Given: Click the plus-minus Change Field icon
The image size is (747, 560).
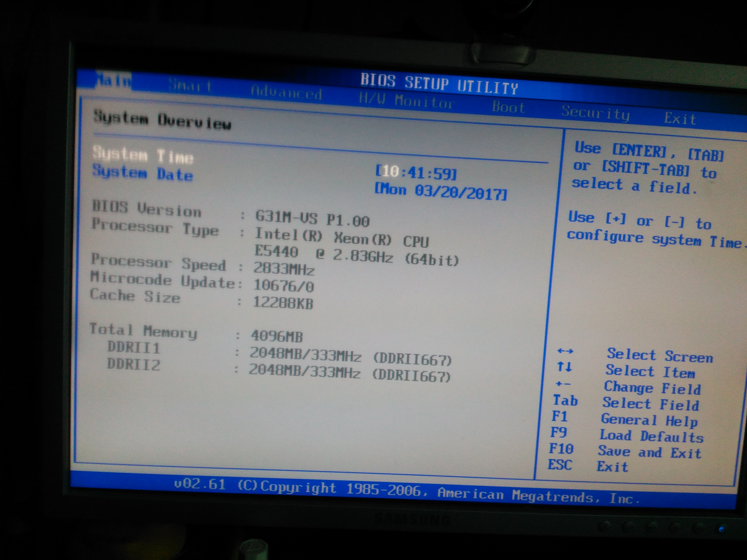Looking at the screenshot, I should pyautogui.click(x=563, y=384).
